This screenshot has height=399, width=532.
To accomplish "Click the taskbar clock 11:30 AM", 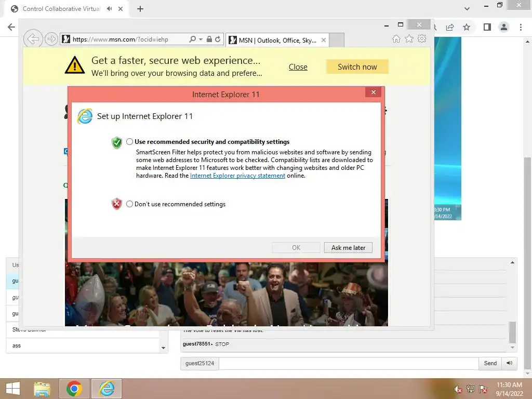I will [509, 385].
